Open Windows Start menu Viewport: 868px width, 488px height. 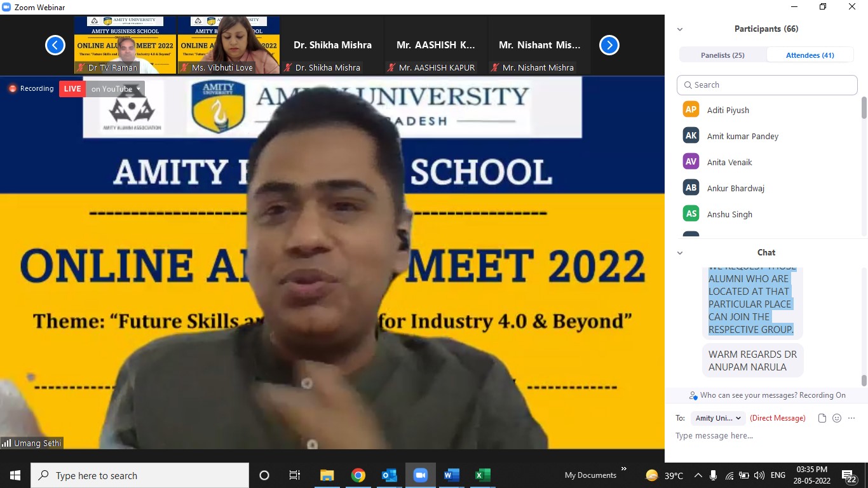pos(15,475)
